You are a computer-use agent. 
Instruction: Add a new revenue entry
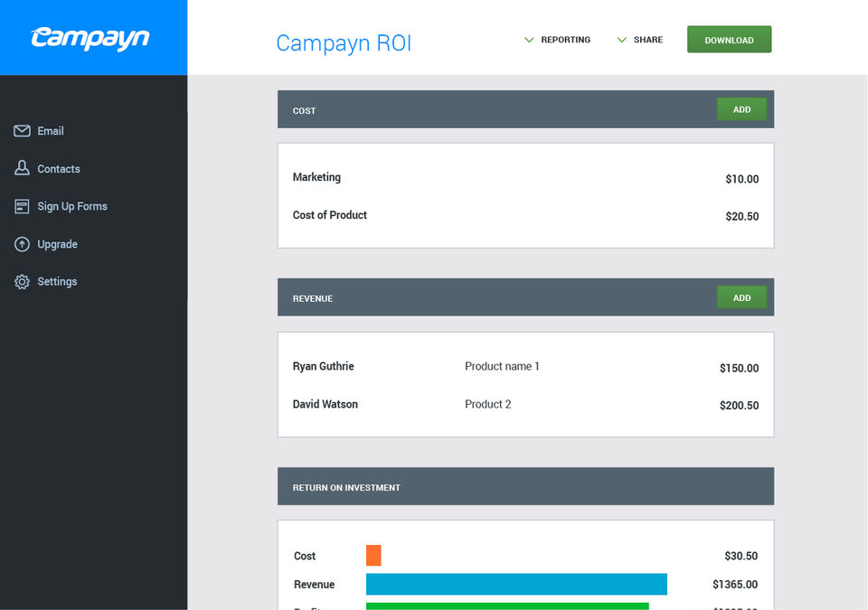tap(741, 297)
